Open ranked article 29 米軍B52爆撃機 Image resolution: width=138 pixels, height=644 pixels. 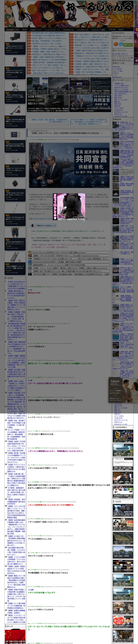point(16,612)
